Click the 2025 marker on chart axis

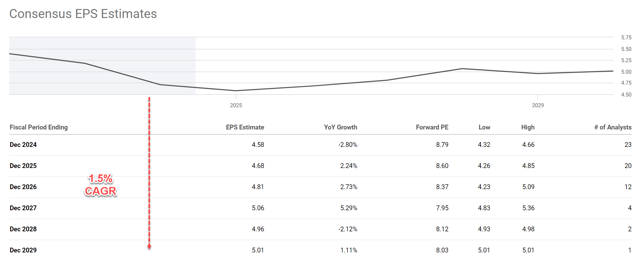[236, 105]
